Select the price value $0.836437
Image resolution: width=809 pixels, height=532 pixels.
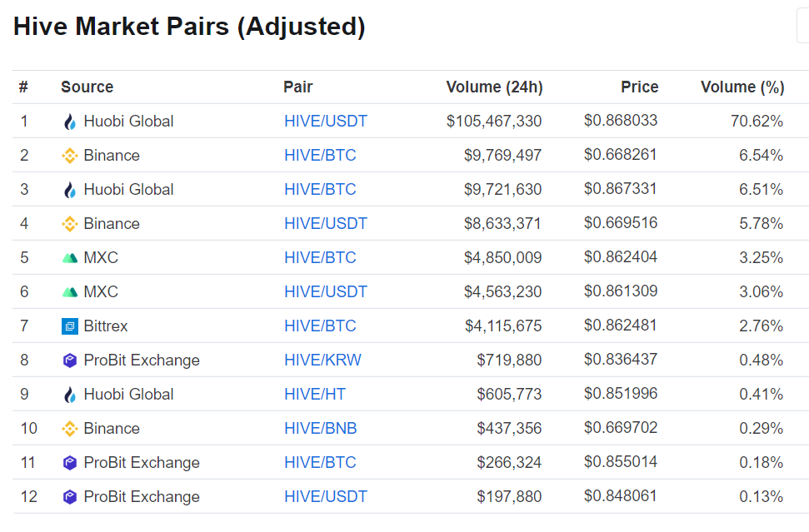point(621,360)
